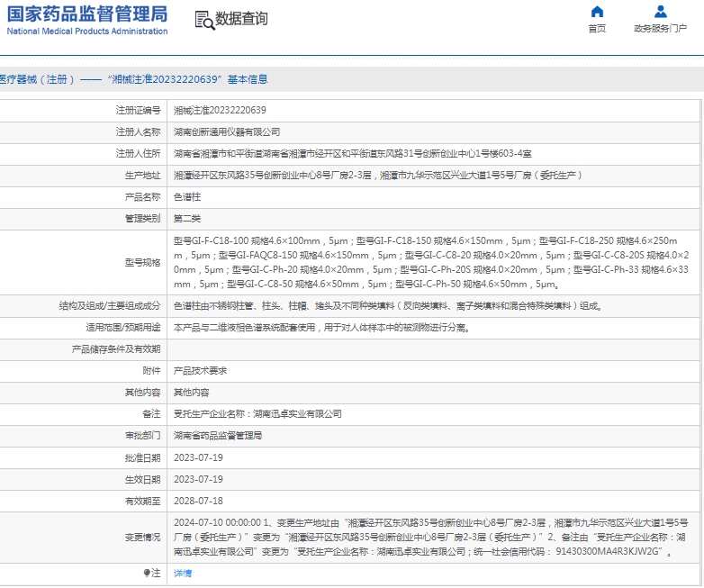This screenshot has height=588, width=704.
Task: Click product name value 色谱柱
Action: [x=187, y=196]
